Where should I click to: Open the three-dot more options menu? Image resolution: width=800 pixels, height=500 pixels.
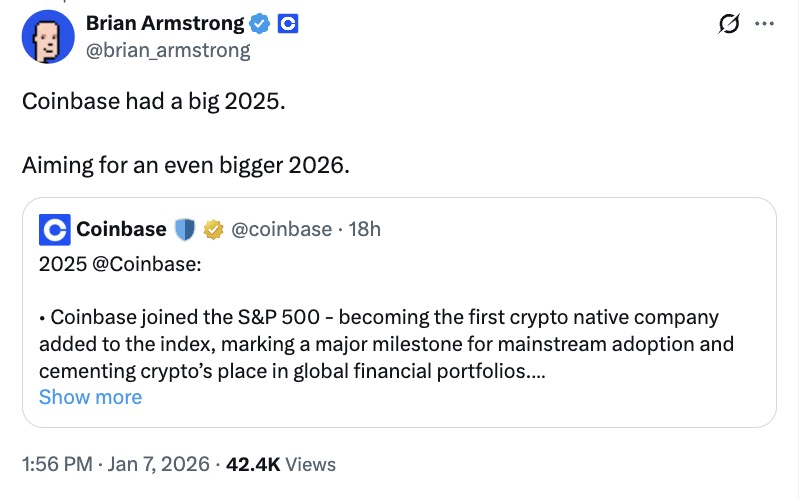point(763,24)
